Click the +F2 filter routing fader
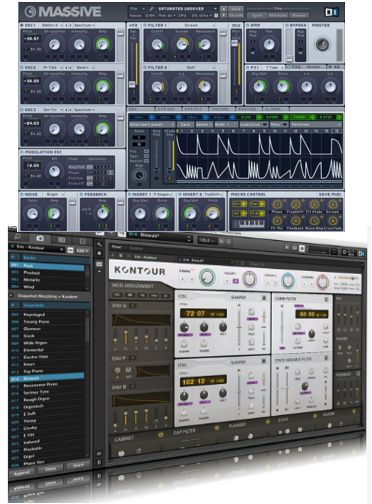 click(x=132, y=84)
